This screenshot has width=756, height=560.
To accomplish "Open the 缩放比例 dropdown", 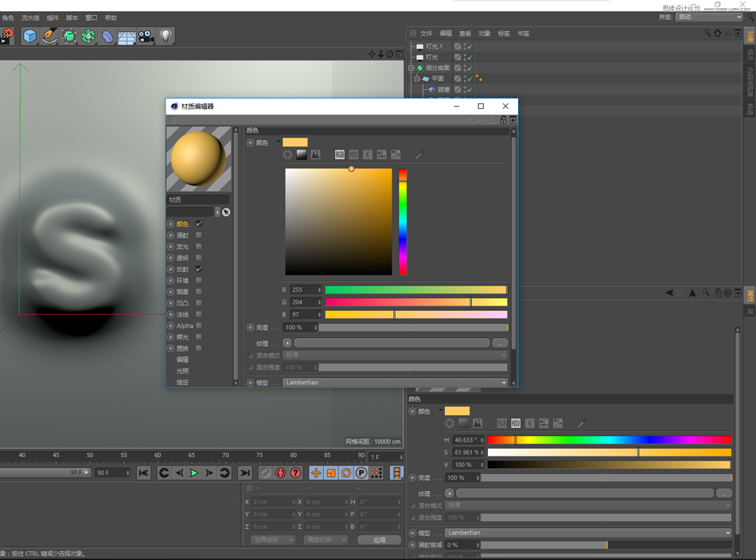I will click(x=326, y=540).
